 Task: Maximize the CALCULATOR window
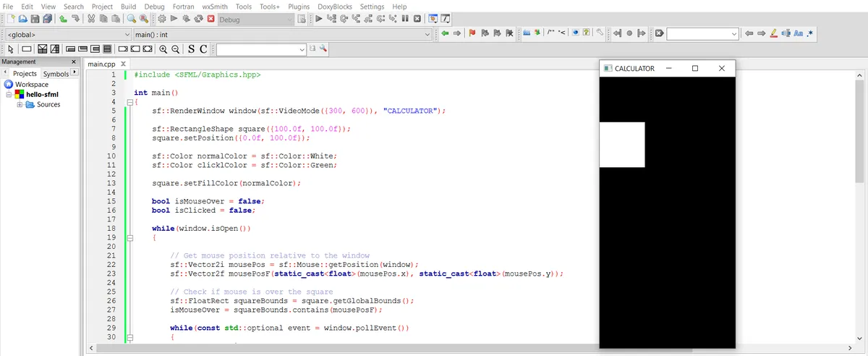pyautogui.click(x=695, y=68)
